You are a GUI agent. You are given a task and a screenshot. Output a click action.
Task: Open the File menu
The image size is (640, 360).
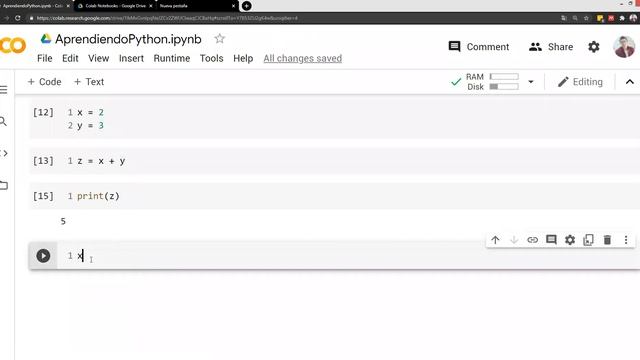[x=44, y=58]
